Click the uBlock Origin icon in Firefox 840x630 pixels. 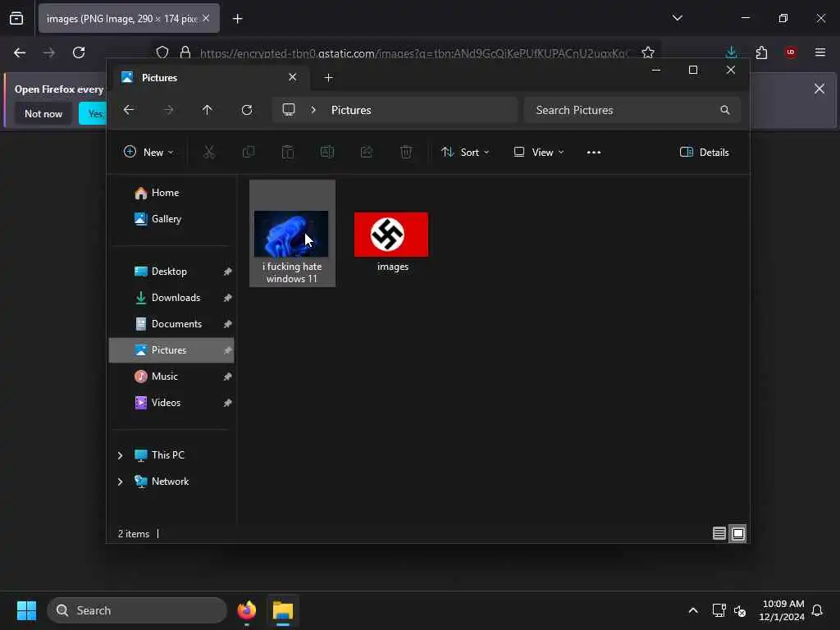pos(791,52)
